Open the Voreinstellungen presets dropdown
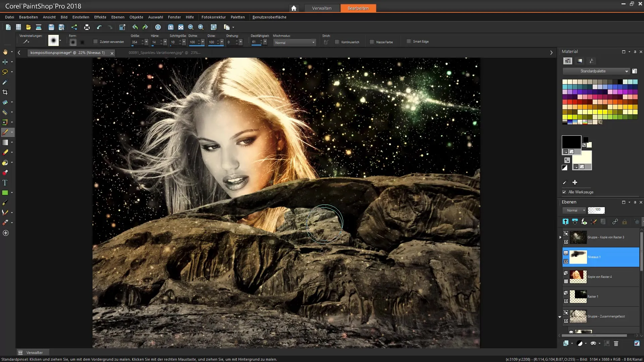This screenshot has height=362, width=644. click(26, 42)
